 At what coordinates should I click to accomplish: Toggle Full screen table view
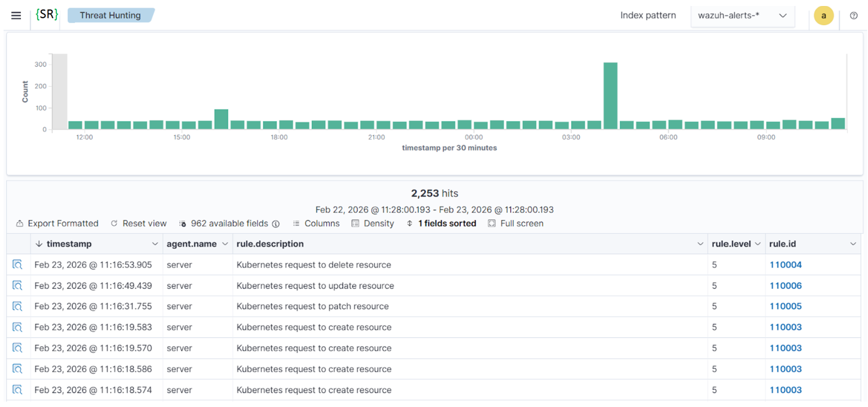point(516,223)
